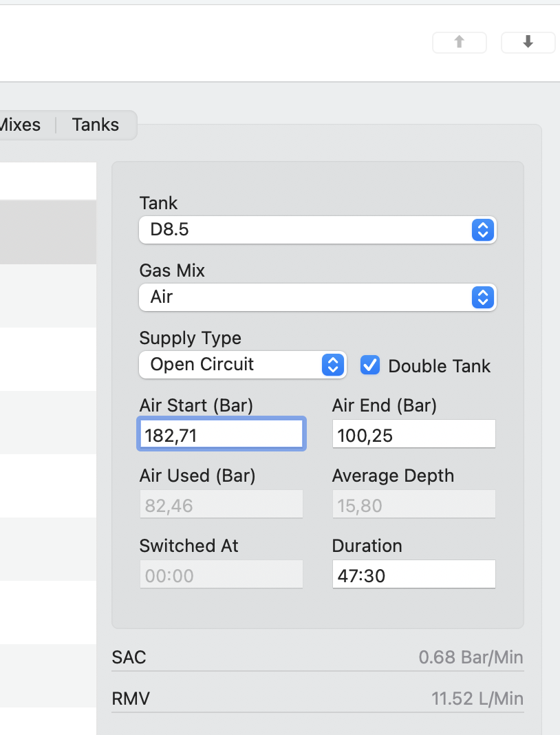Switch to the Tanks tab
This screenshot has height=735, width=560.
click(x=95, y=125)
